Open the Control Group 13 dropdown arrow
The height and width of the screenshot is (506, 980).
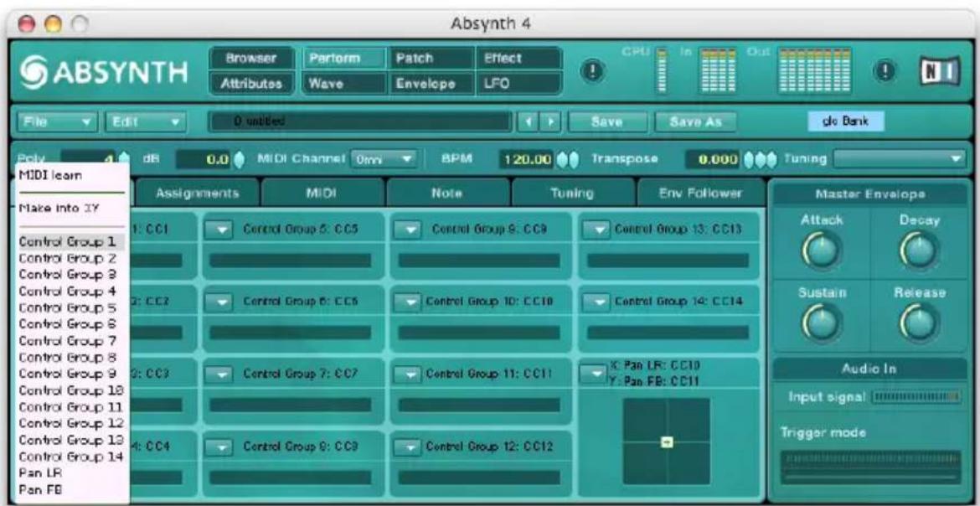pos(596,229)
